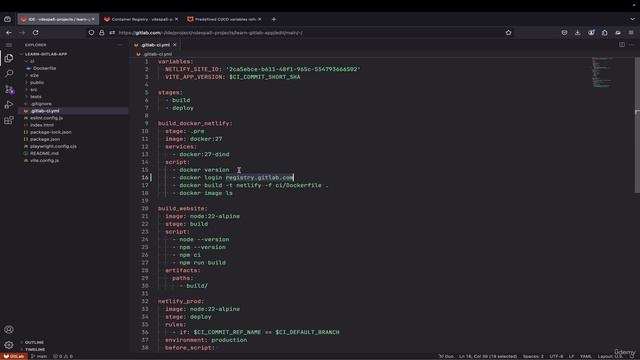Screen dimensions: 640x360
Task: Open the Explorer view in activity bar
Action: pos(9,58)
